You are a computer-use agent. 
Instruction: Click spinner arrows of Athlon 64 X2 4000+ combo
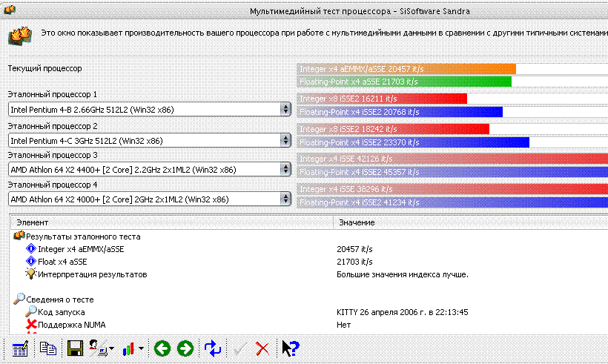click(285, 199)
